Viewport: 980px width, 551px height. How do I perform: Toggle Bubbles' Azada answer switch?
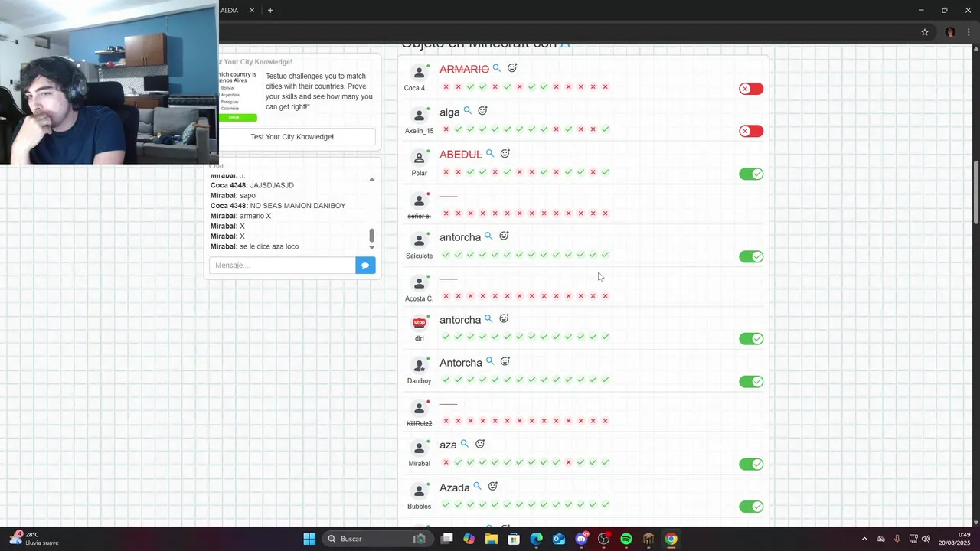pyautogui.click(x=751, y=507)
